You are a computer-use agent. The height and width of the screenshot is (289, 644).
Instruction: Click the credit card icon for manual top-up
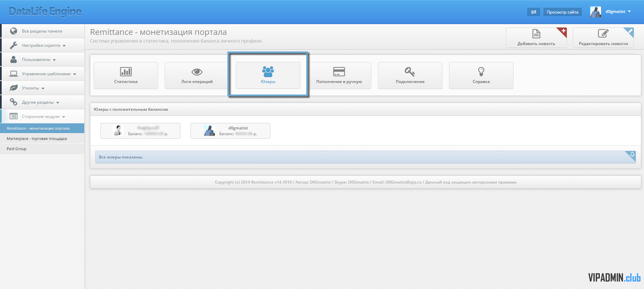(x=339, y=71)
